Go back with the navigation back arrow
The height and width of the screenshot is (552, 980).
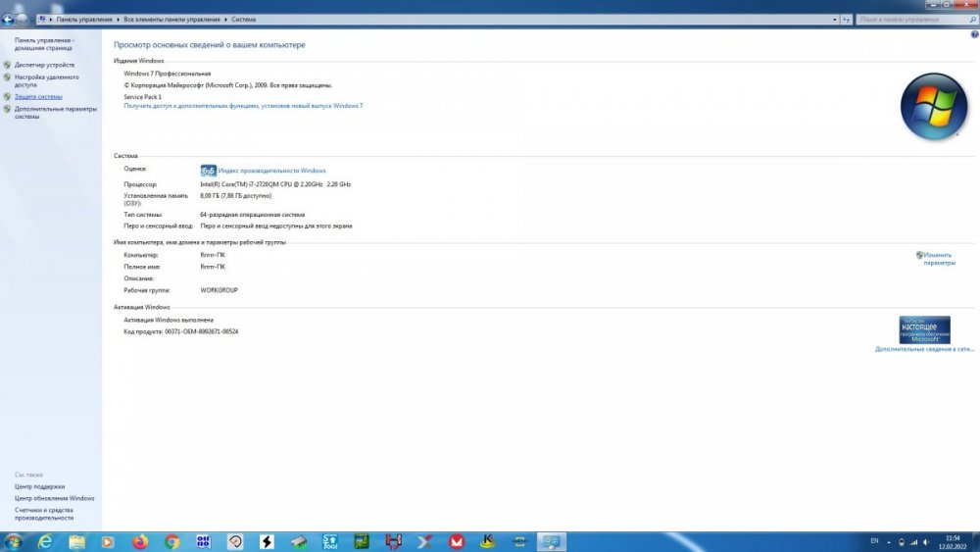click(8, 20)
